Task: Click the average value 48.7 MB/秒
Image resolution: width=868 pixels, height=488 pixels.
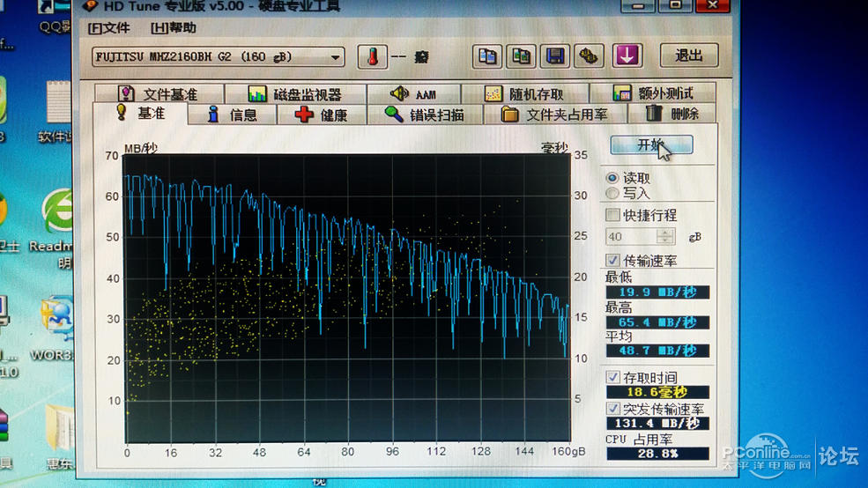Action: pyautogui.click(x=657, y=351)
